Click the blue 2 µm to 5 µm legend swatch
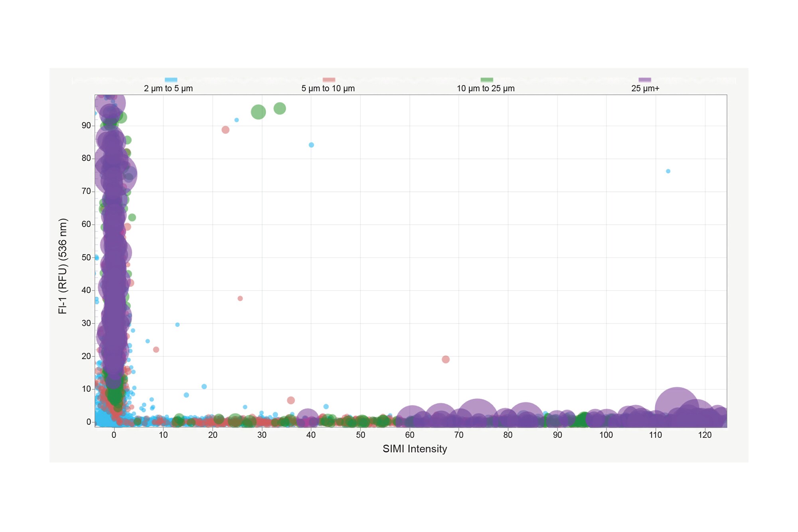 pos(171,80)
